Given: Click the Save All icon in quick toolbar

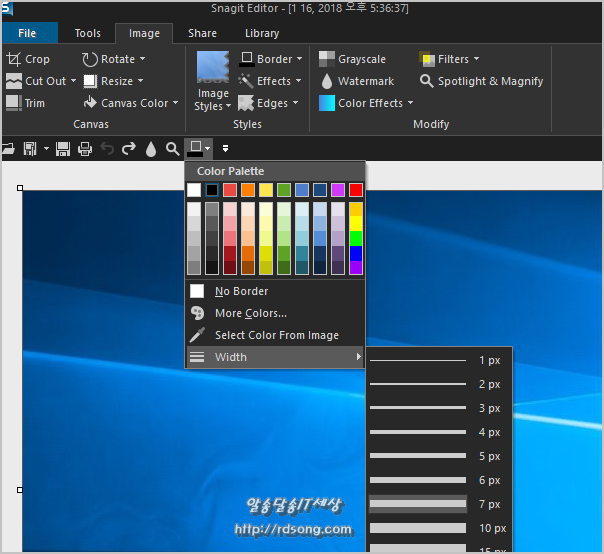Looking at the screenshot, I should (30, 148).
